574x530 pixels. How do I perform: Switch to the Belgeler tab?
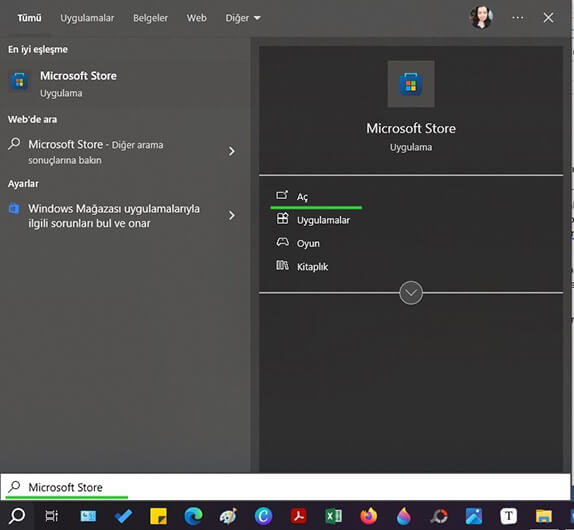150,18
